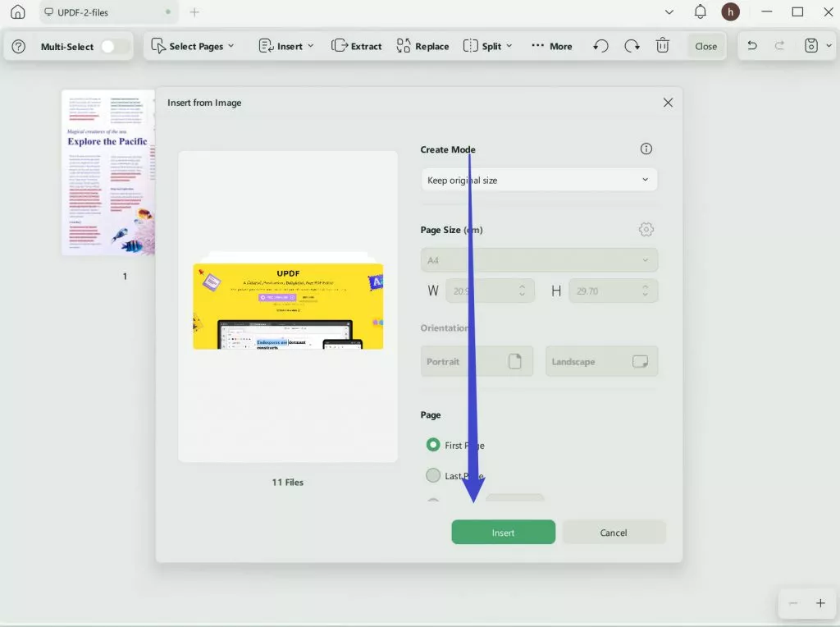Zoom out with minus button
The width and height of the screenshot is (840, 627).
click(793, 603)
